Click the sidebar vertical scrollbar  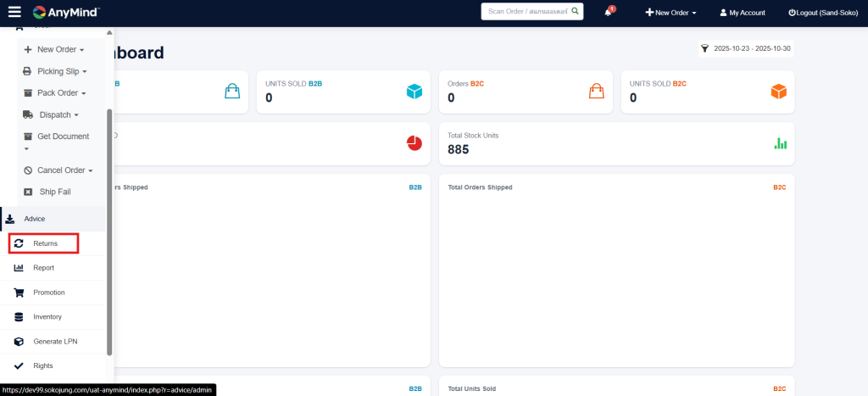pos(109,229)
